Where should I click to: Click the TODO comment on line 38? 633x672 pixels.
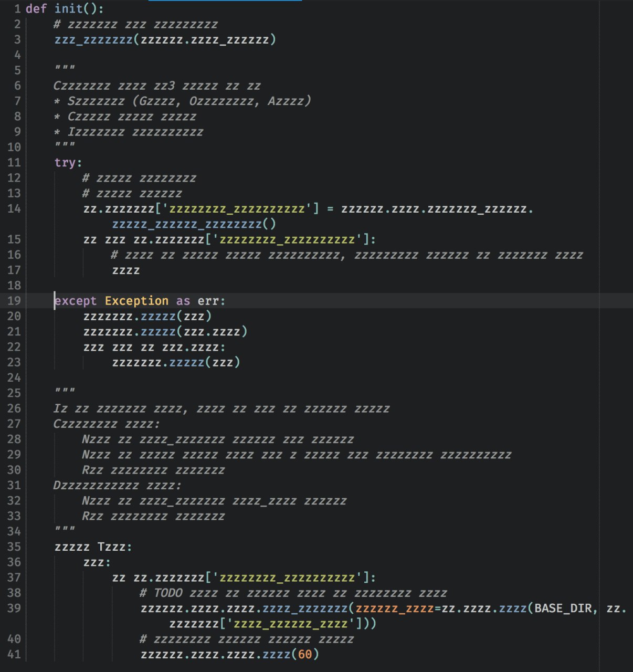[x=168, y=593]
